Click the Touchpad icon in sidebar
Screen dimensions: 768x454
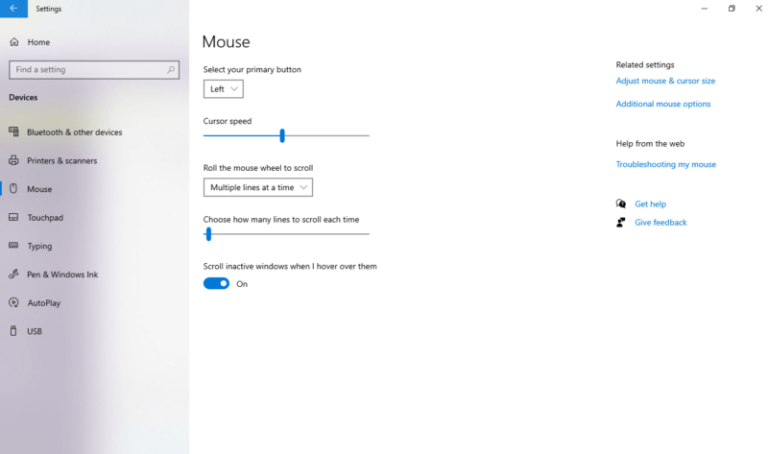14,217
